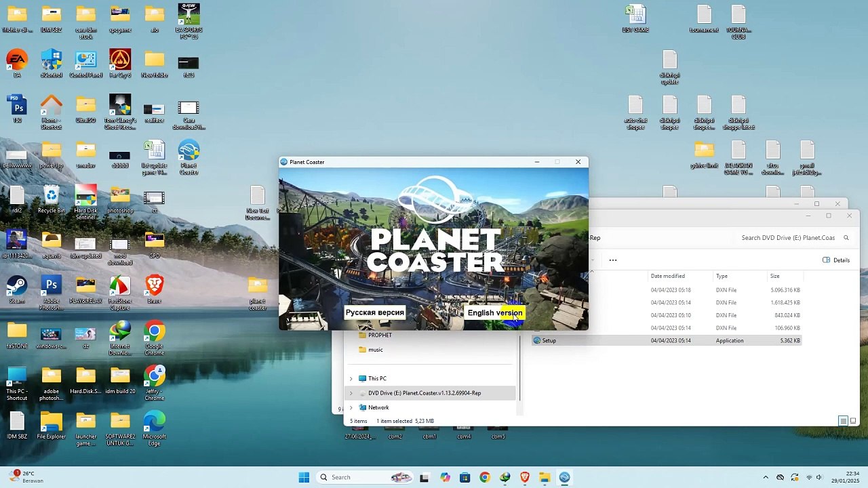Open the Jeffry - Chrome profile shortcut
The height and width of the screenshot is (488, 868).
[x=155, y=383]
